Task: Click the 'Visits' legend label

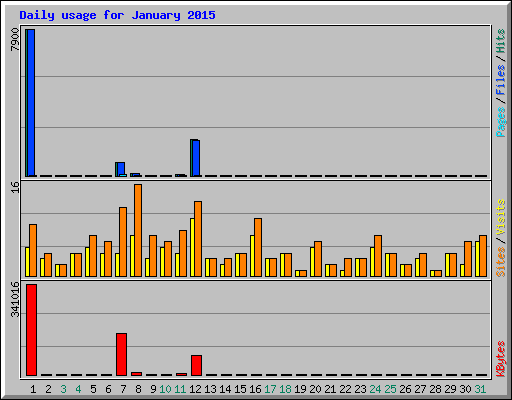Action: [501, 217]
